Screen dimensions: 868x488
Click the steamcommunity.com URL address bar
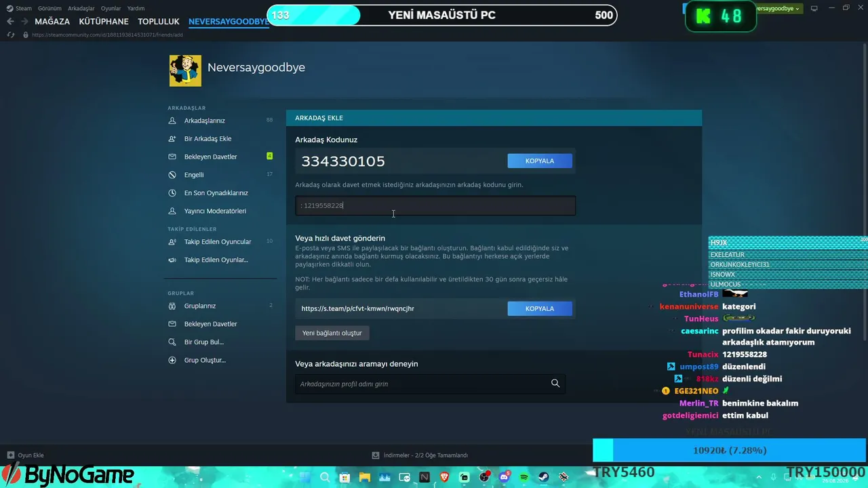coord(107,35)
